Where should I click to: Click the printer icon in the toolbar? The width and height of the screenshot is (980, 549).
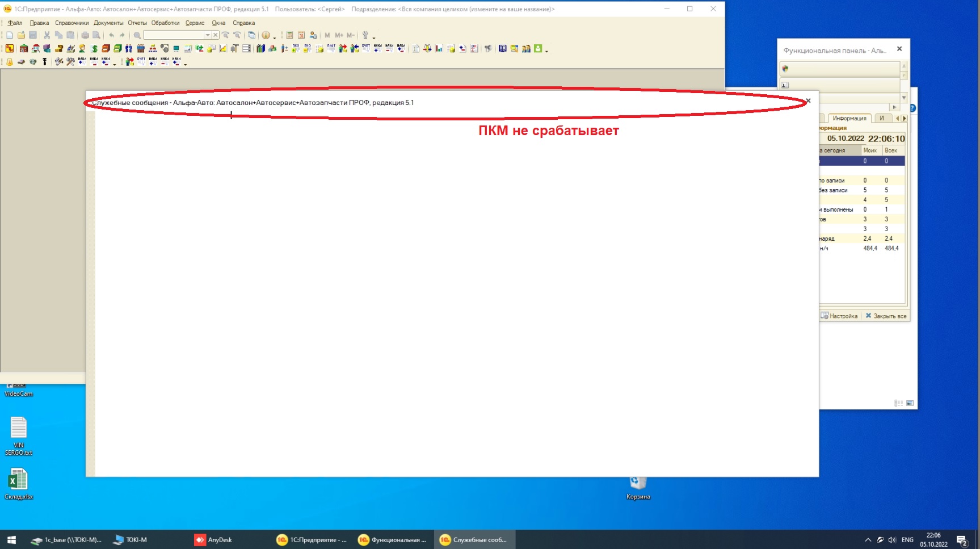tap(85, 35)
